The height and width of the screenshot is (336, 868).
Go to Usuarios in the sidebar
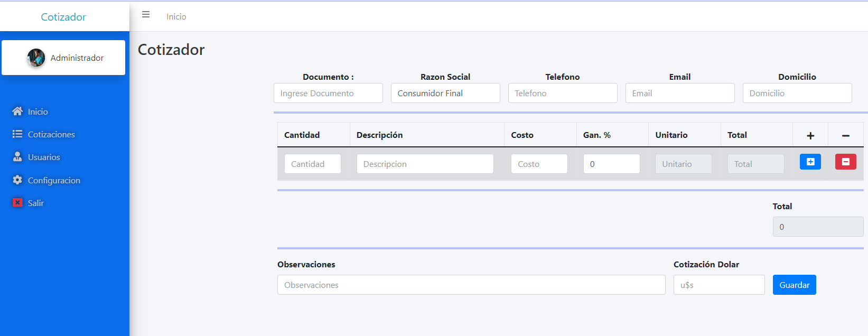tap(44, 157)
